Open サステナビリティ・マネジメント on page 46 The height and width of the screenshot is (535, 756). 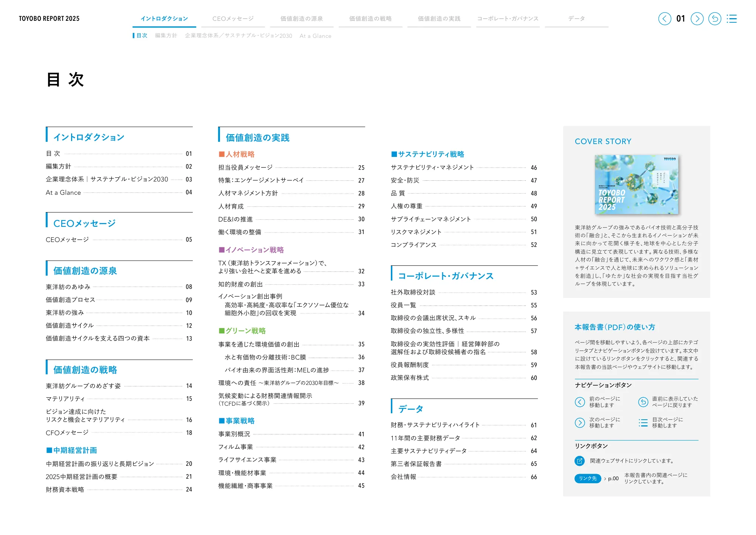[432, 167]
